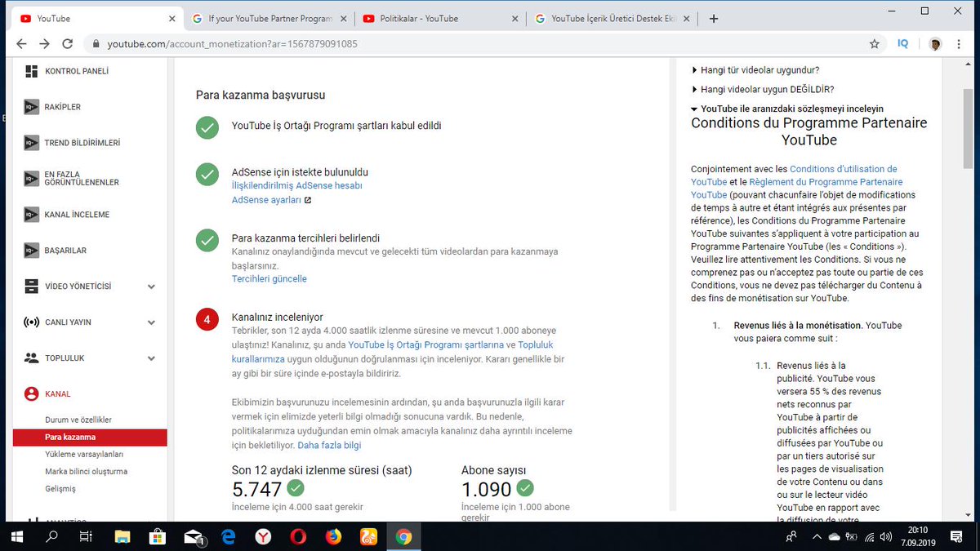The width and height of the screenshot is (980, 551).
Task: Bookmark this page with the star
Action: pyautogui.click(x=875, y=44)
